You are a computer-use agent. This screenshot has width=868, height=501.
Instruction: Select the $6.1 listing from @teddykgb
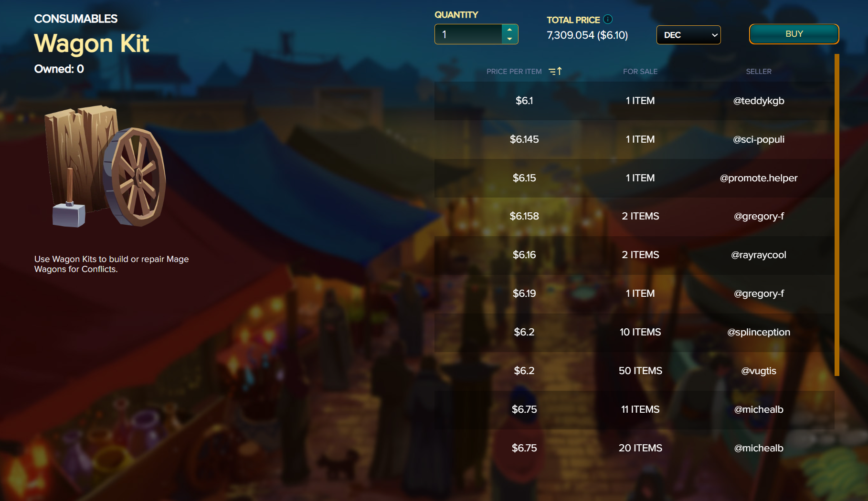pos(634,101)
